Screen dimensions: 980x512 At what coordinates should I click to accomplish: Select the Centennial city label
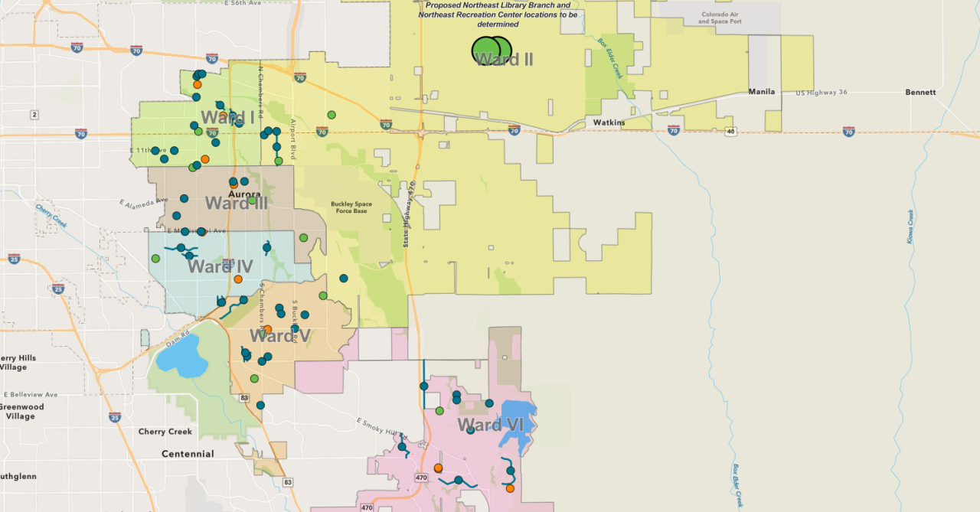point(188,454)
